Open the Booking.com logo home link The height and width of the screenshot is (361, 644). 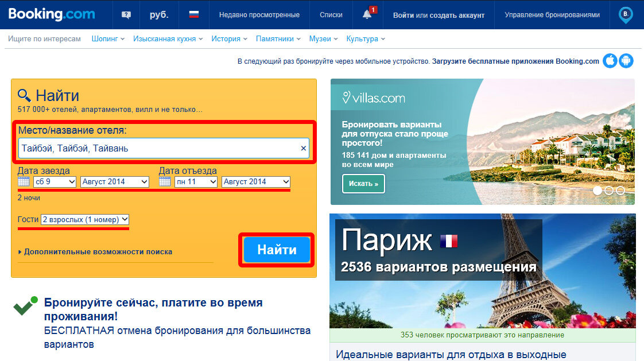tap(51, 14)
